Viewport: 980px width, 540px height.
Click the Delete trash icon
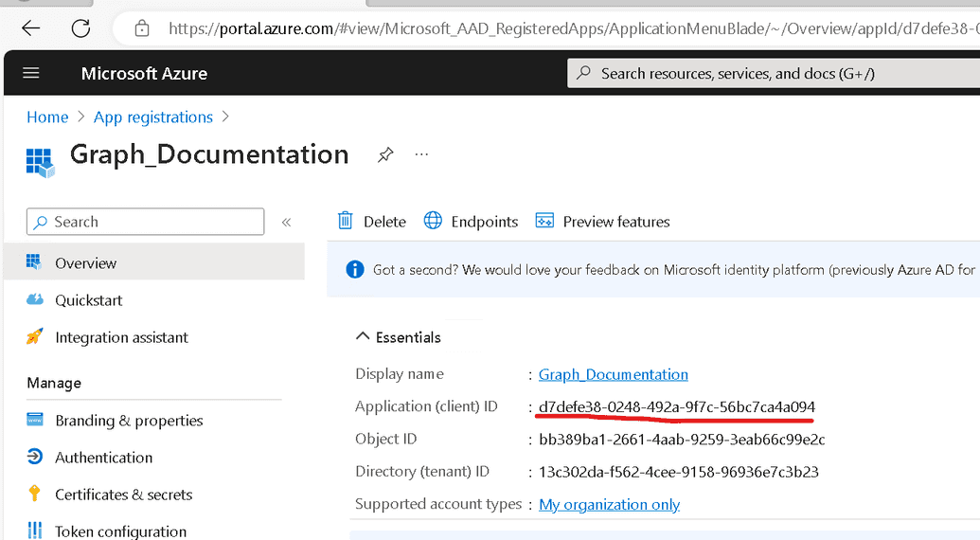pos(347,221)
